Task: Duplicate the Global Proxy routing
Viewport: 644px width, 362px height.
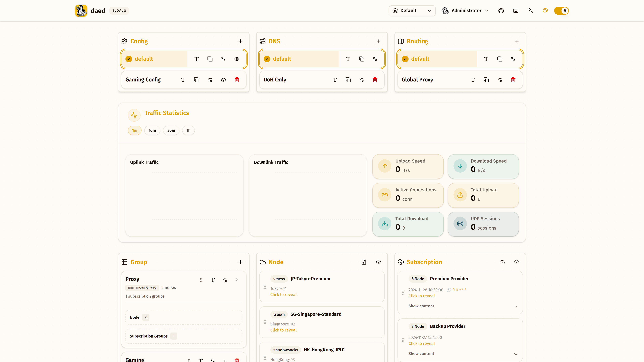Action: (486, 80)
